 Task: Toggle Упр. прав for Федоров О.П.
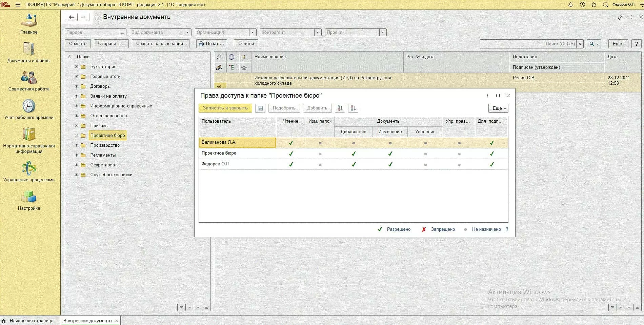(x=459, y=165)
